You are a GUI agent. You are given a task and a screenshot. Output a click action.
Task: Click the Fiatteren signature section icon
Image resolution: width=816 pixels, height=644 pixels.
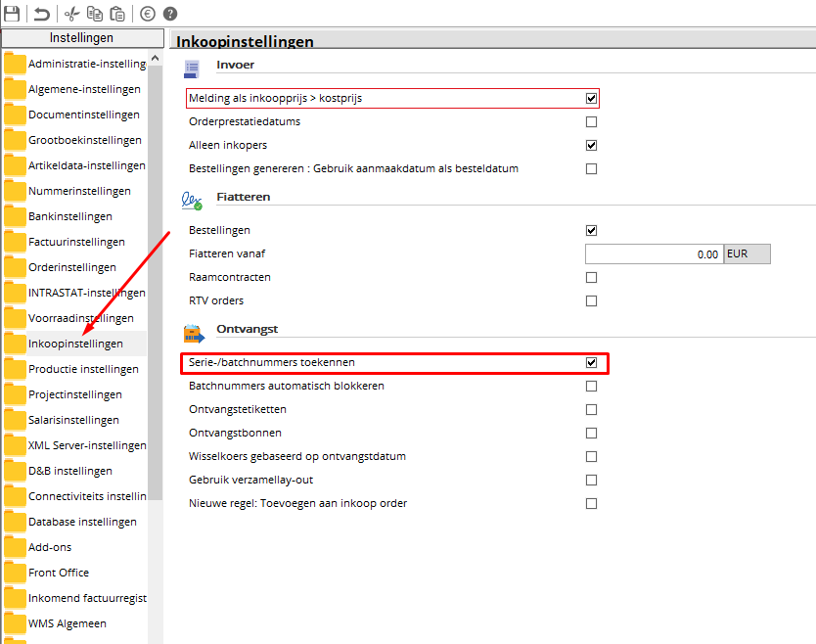[x=192, y=199]
